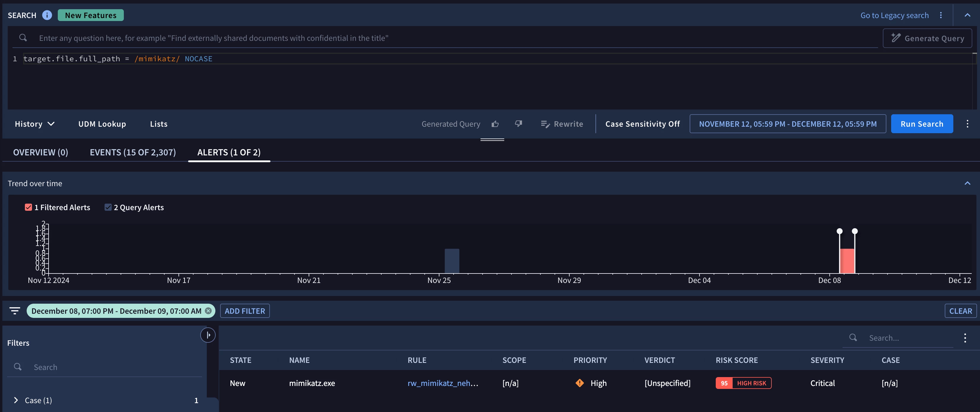Click the Rewrite query button

(x=561, y=124)
